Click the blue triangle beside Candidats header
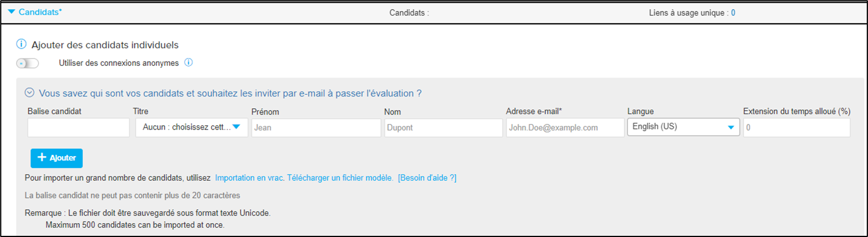 click(12, 12)
